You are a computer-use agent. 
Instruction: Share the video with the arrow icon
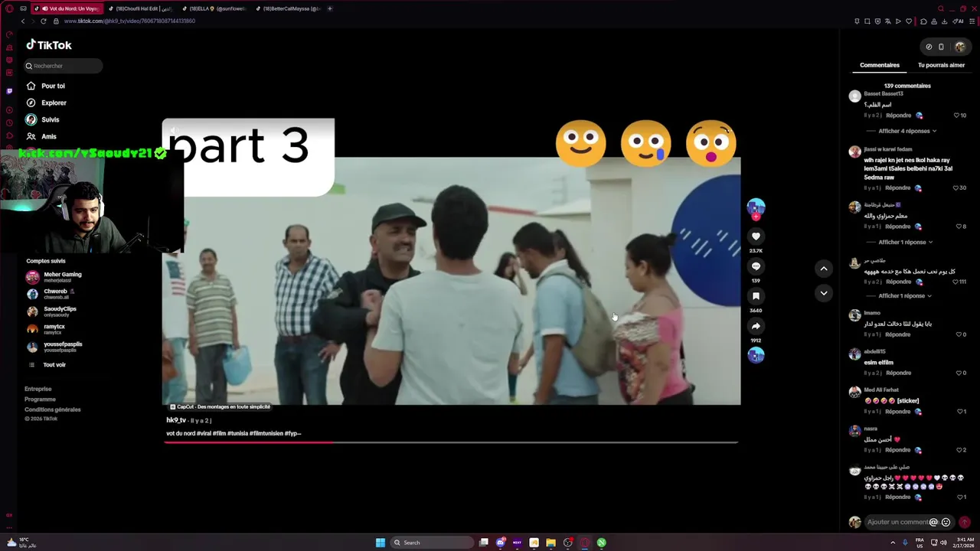756,326
